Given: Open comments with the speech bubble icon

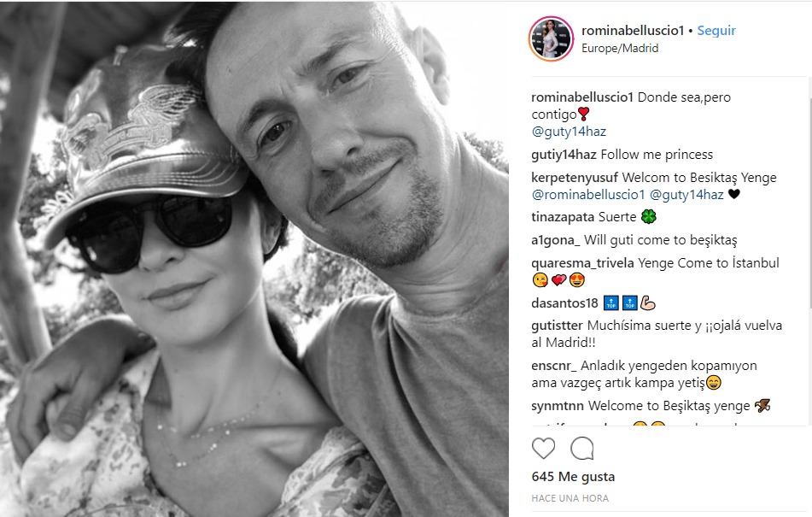Looking at the screenshot, I should 582,449.
